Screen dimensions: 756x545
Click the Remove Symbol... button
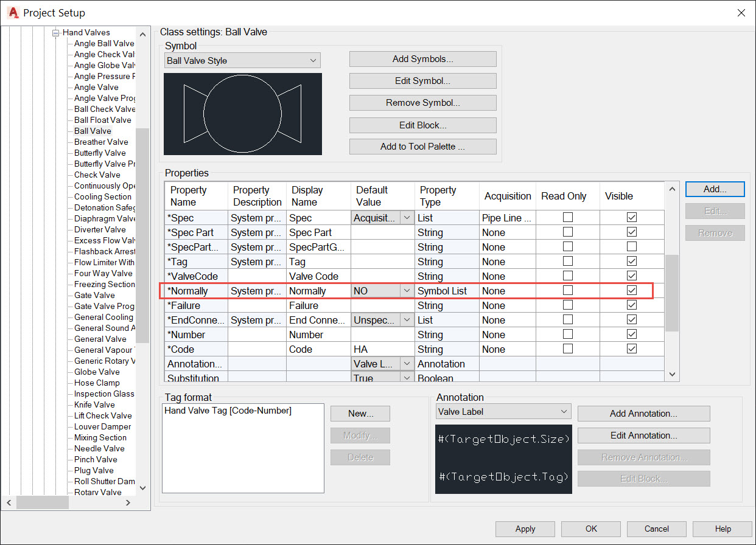coord(423,103)
